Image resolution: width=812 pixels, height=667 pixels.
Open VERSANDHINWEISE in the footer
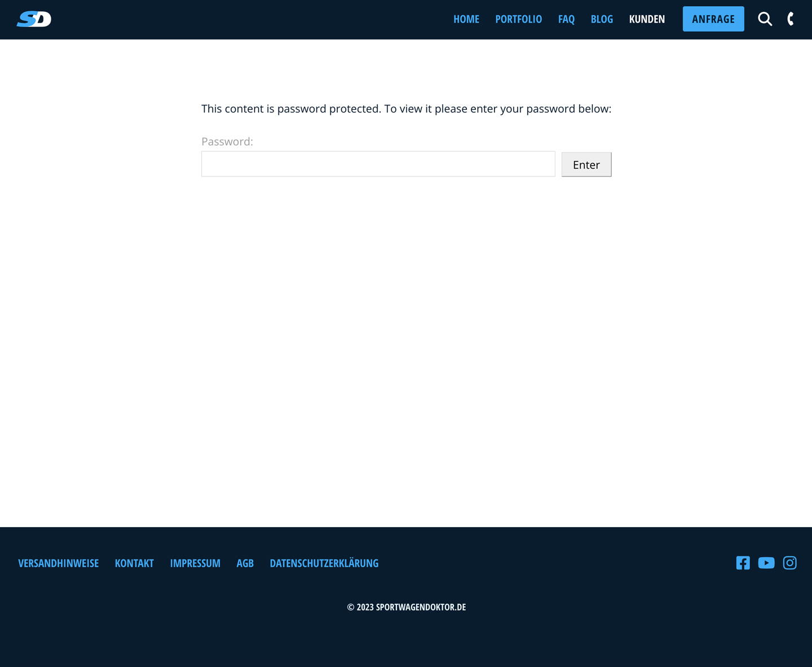point(58,563)
